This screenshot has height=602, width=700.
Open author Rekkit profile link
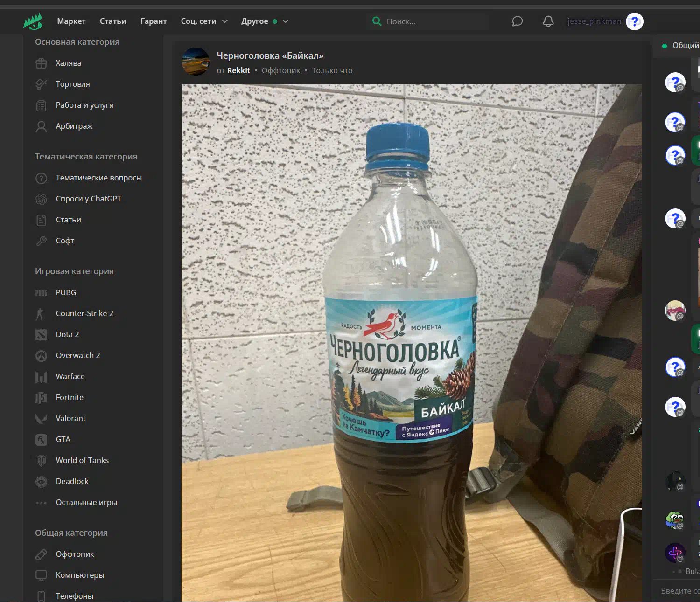click(x=238, y=70)
